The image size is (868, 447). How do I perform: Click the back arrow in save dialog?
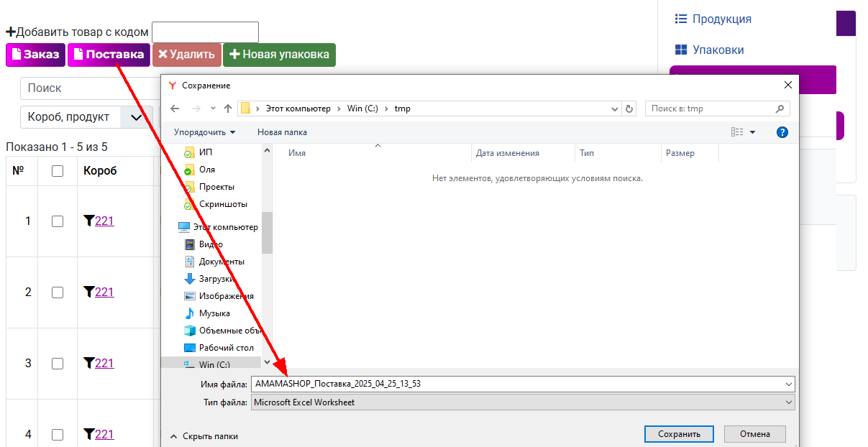point(175,109)
